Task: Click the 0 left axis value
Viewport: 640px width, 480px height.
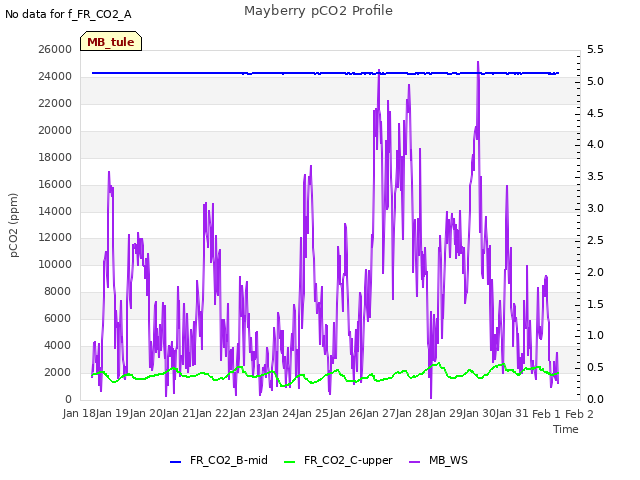Action: (x=68, y=399)
